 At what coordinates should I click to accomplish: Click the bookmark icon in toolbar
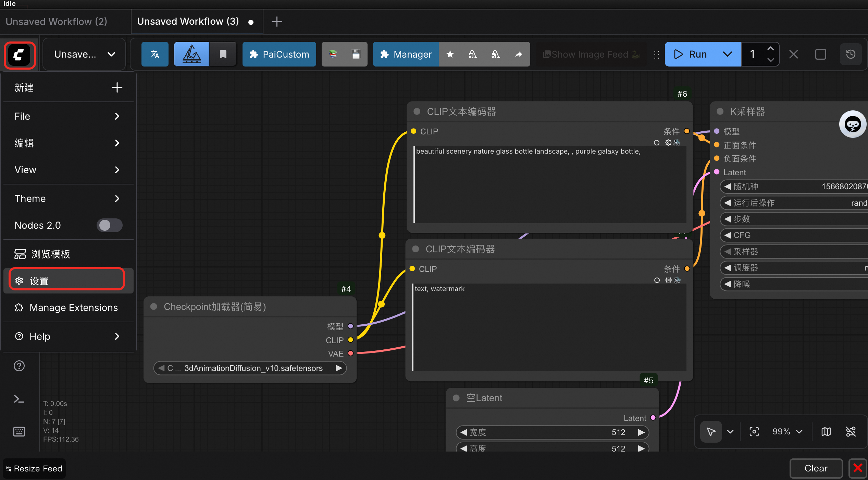[x=223, y=54]
